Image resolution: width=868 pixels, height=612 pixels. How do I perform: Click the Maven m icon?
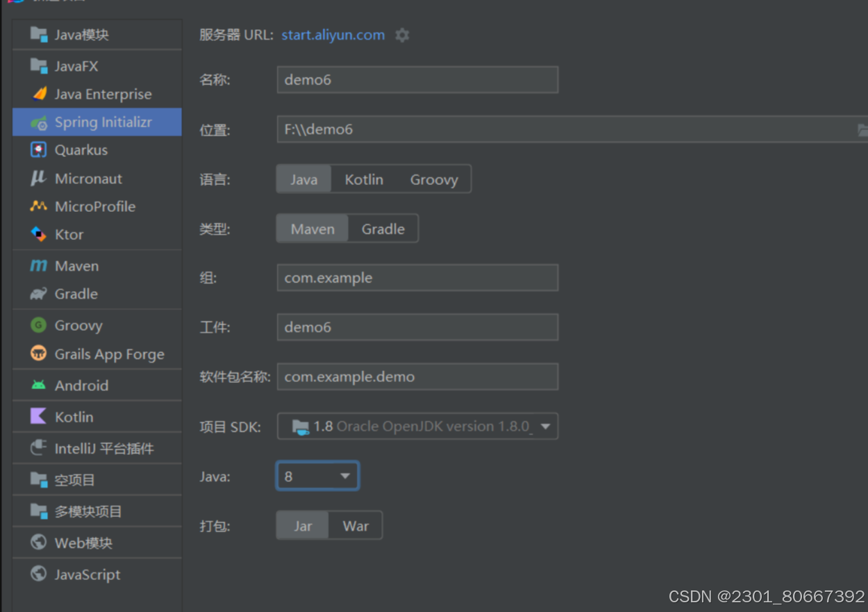pos(39,266)
